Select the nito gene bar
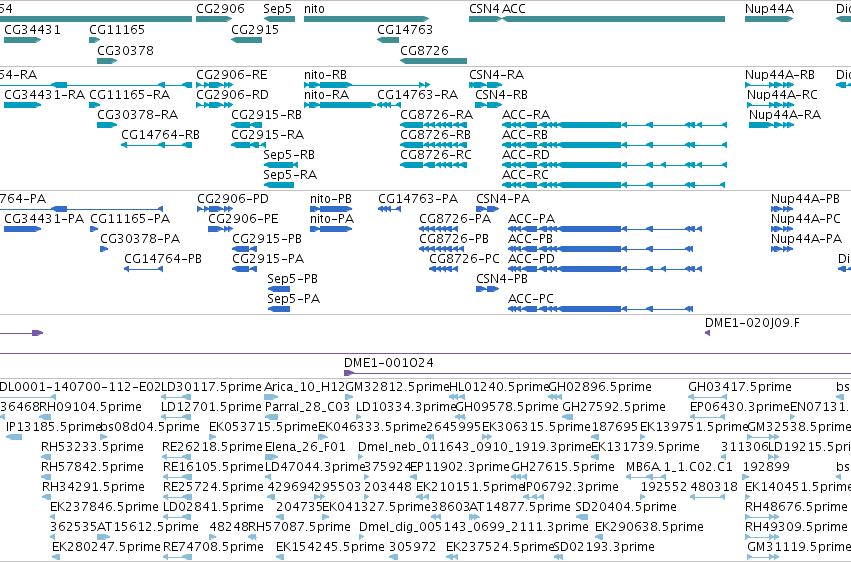 click(366, 19)
